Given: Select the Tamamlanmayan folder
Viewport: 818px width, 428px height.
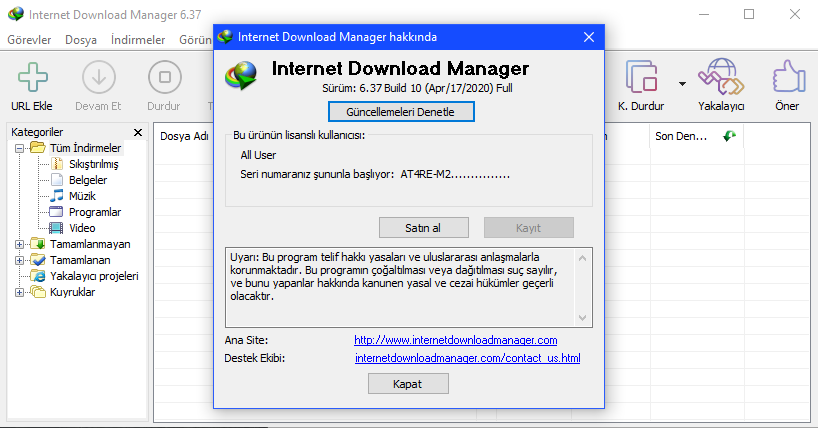Looking at the screenshot, I should (x=90, y=244).
